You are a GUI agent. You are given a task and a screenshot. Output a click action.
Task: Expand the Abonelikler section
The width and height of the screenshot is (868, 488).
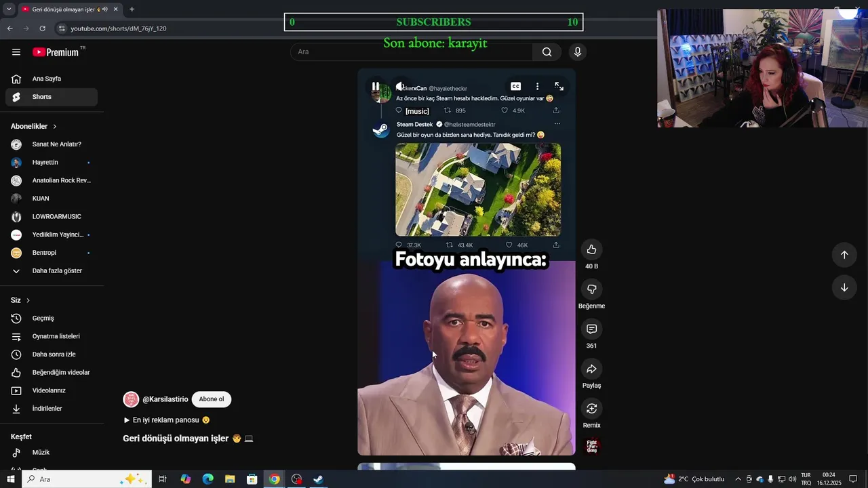coord(34,126)
